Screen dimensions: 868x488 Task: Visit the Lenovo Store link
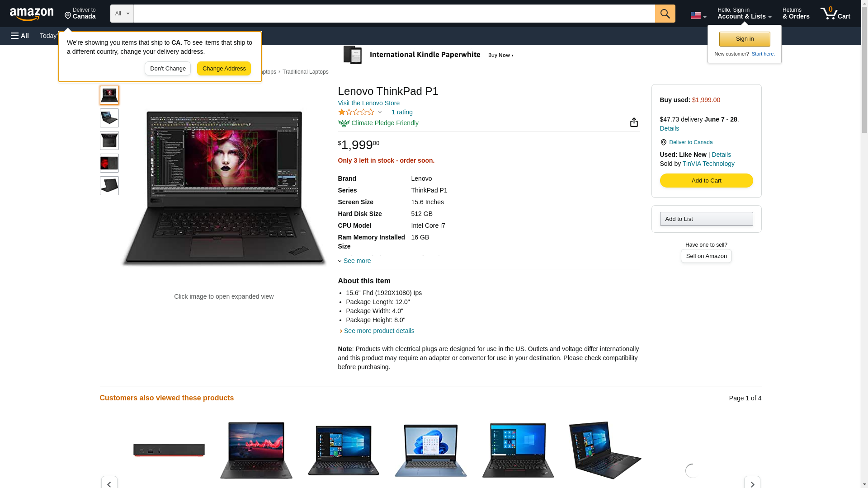(368, 103)
